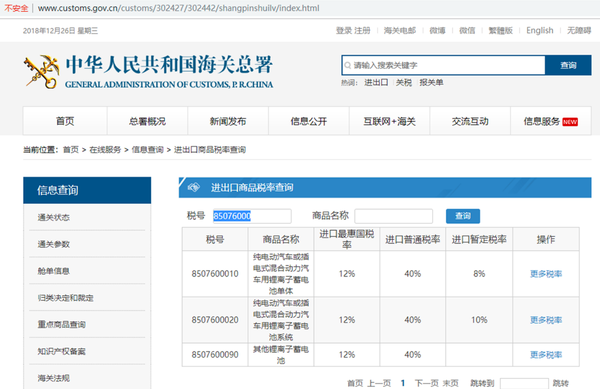
Task: Click 进出口商品税率查询 in the breadcrumb
Action: click(x=210, y=150)
